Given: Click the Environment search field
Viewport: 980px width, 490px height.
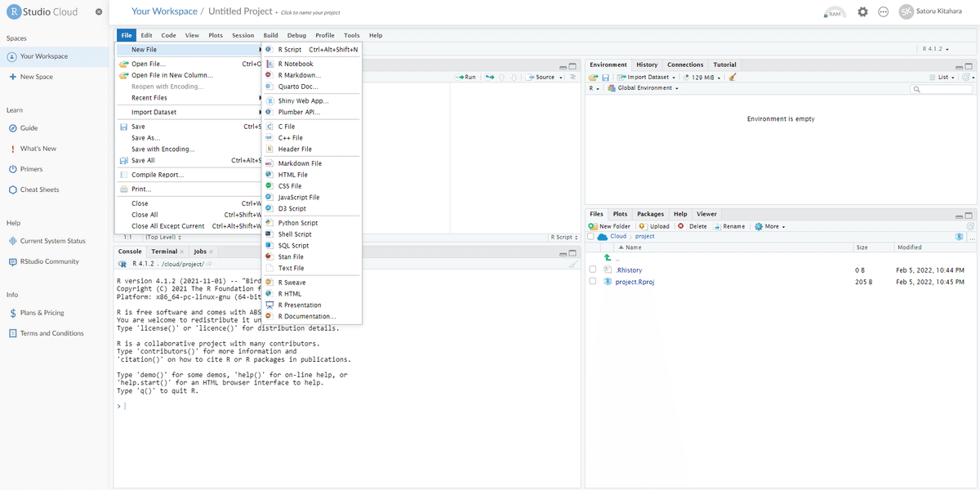Looking at the screenshot, I should point(942,88).
